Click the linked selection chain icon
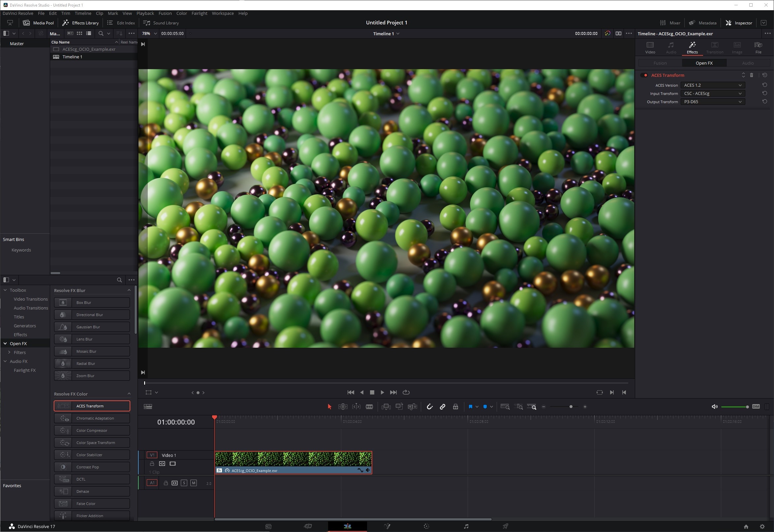 click(443, 407)
